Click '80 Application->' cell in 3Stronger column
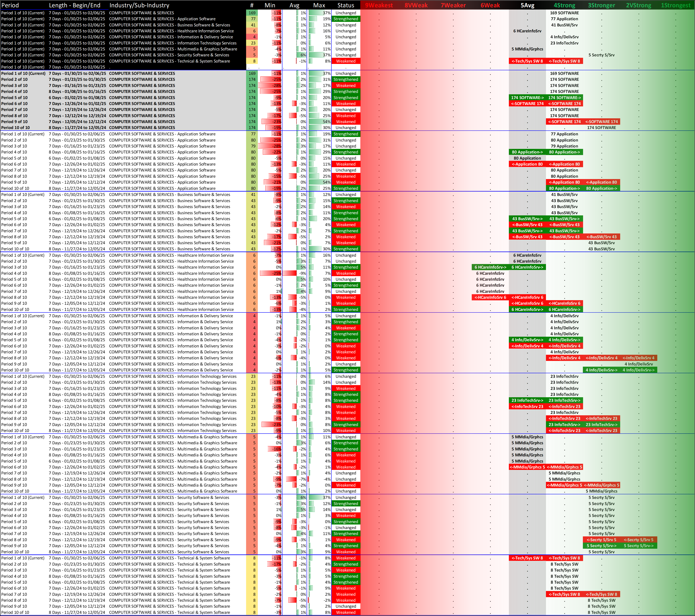 pos(601,188)
